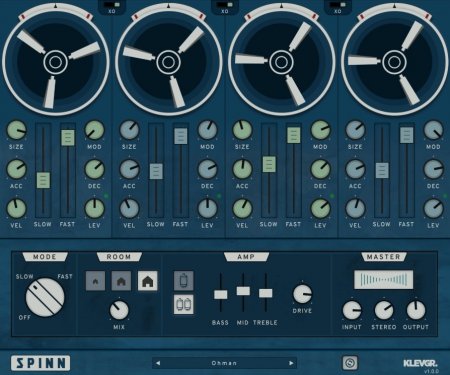Click the first rotor SIZE knob
This screenshot has width=450, height=375.
click(x=16, y=130)
